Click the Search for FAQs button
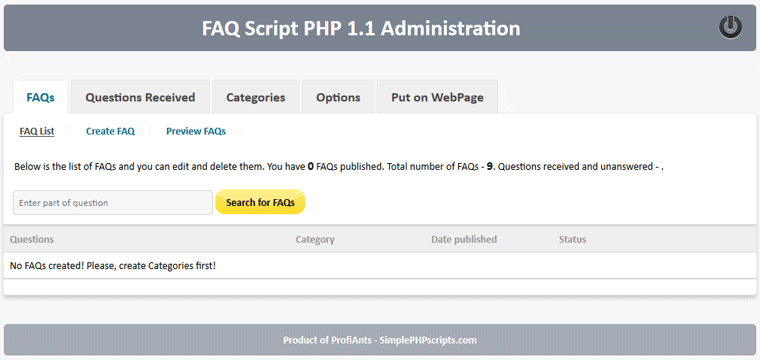Viewport: 760px width, 360px height. point(260,203)
